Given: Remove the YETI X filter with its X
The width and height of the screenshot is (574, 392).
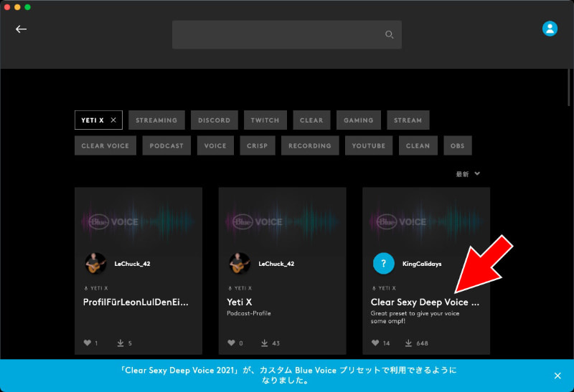Looking at the screenshot, I should click(113, 120).
